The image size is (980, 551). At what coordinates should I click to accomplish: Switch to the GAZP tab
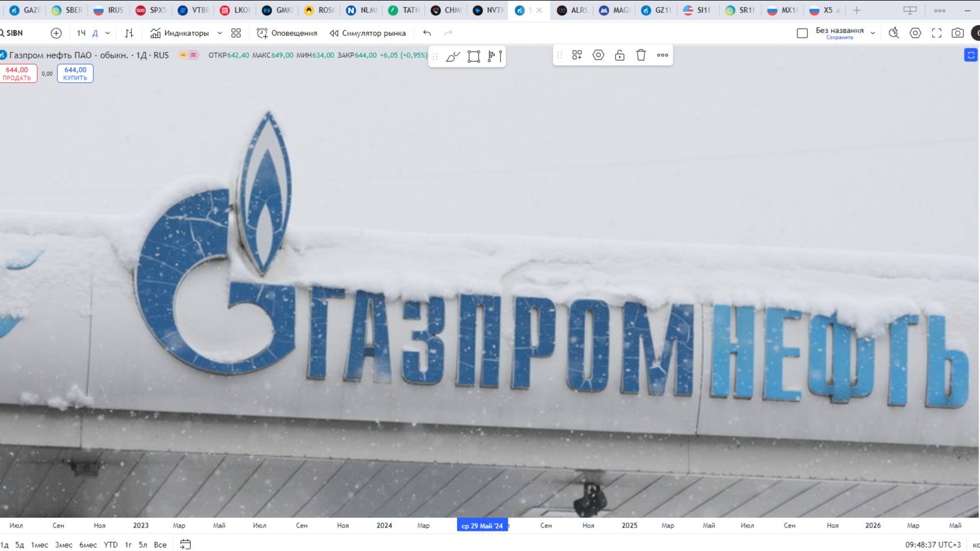25,10
